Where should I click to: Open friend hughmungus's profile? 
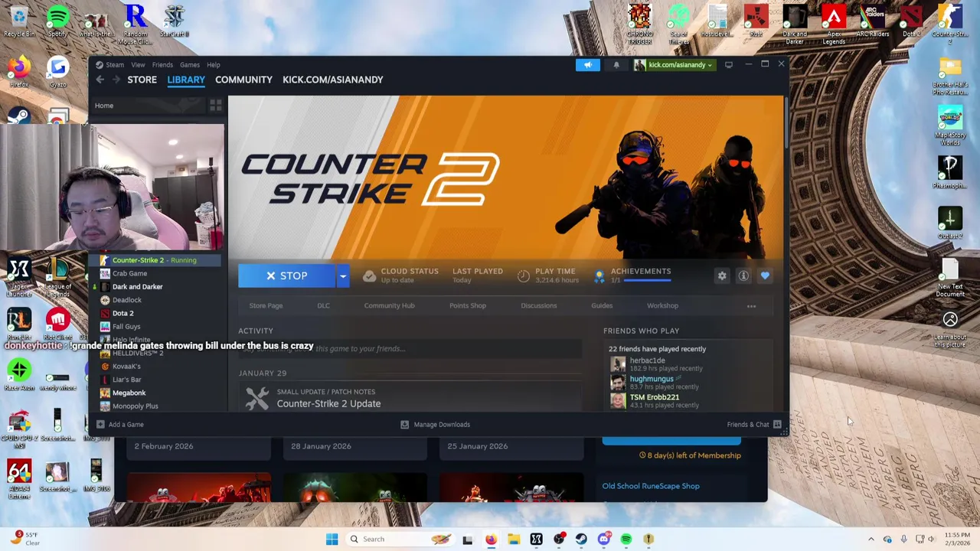pyautogui.click(x=651, y=379)
